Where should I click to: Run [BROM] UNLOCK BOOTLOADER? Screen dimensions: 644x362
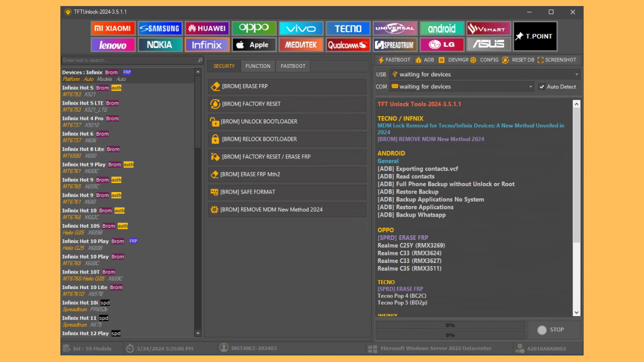coord(287,122)
